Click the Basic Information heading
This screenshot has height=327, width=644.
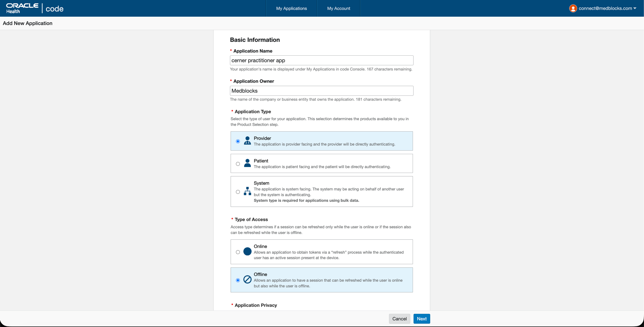tap(255, 40)
